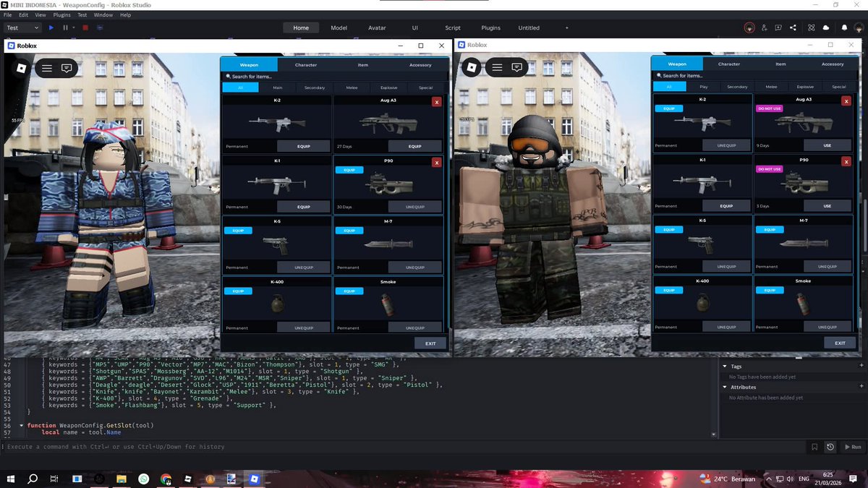Equip the K-1 in the right window

pyautogui.click(x=726, y=206)
